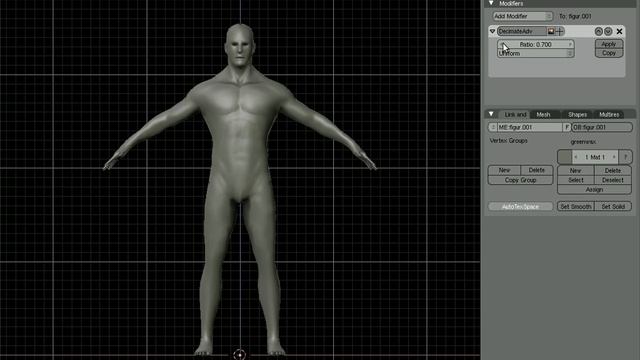
Task: Assign material to selection
Action: tap(594, 190)
